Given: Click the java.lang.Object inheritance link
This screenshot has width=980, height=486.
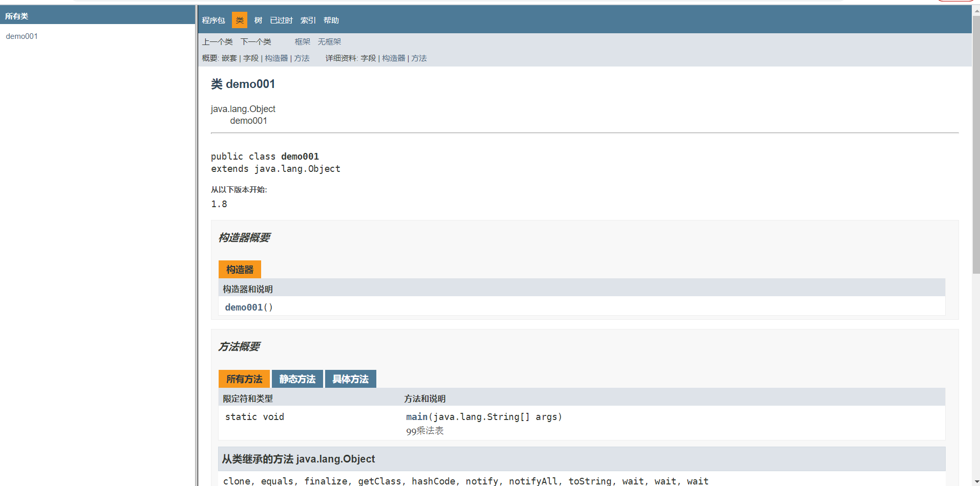Looking at the screenshot, I should pyautogui.click(x=243, y=108).
